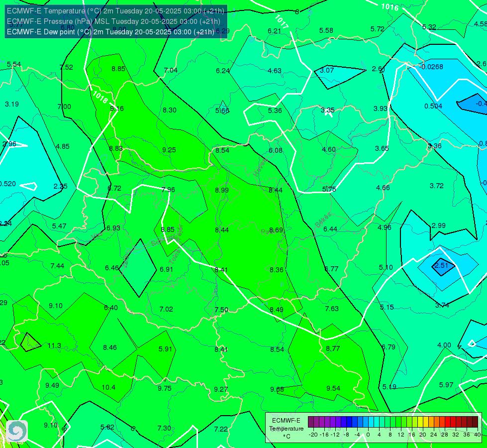The image size is (487, 448).
Task: Click the 7.30 temperature value
Action: point(164,429)
